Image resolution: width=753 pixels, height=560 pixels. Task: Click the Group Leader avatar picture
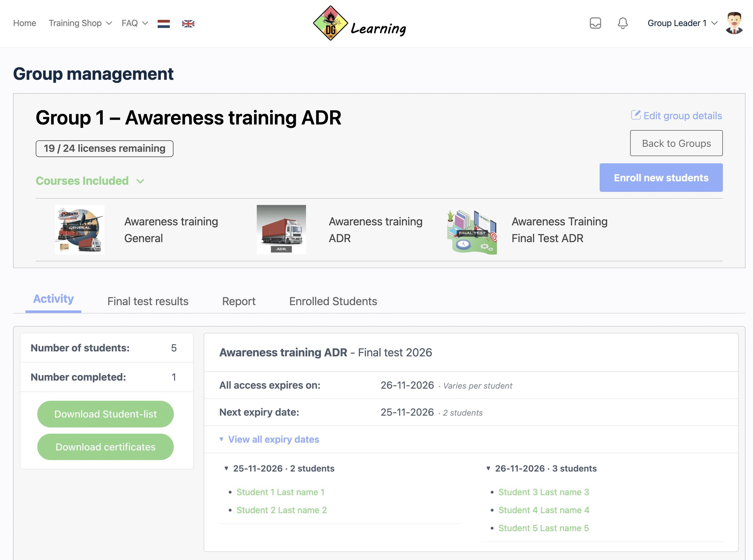[x=734, y=23]
